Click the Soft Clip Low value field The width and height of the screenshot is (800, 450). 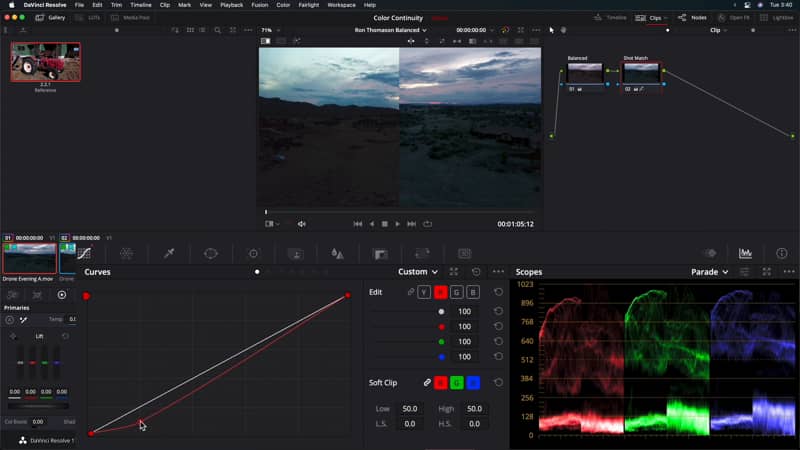[409, 409]
